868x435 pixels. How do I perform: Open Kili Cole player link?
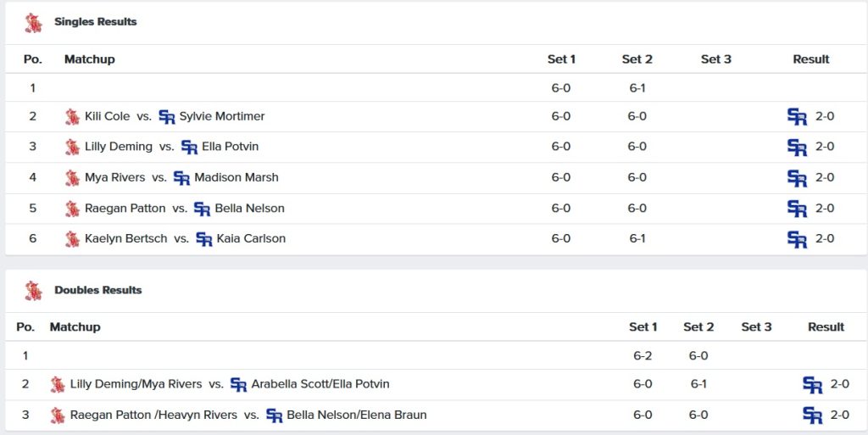pos(108,116)
